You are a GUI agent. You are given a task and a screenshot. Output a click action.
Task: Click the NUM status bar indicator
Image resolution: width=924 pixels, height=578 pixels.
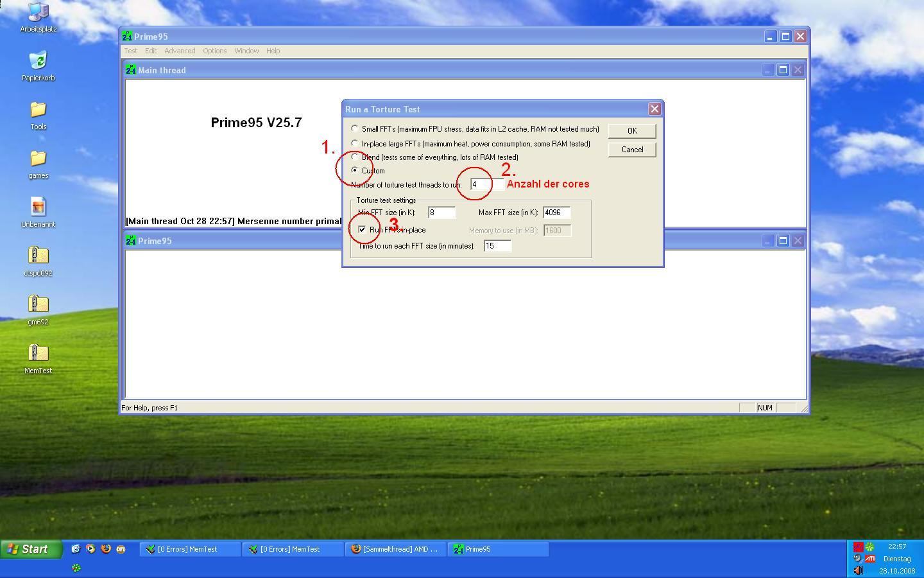click(x=765, y=408)
